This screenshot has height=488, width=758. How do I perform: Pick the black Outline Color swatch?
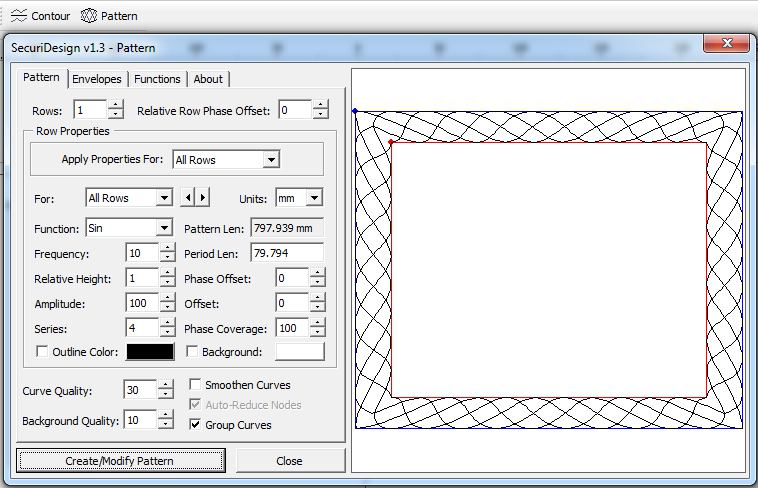coord(150,352)
